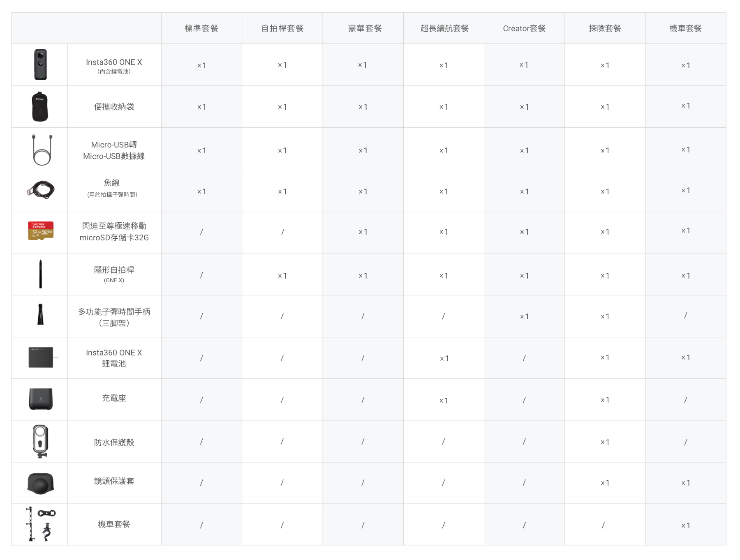Click the waterproof housing case image
The height and width of the screenshot is (560, 740).
pyautogui.click(x=40, y=442)
